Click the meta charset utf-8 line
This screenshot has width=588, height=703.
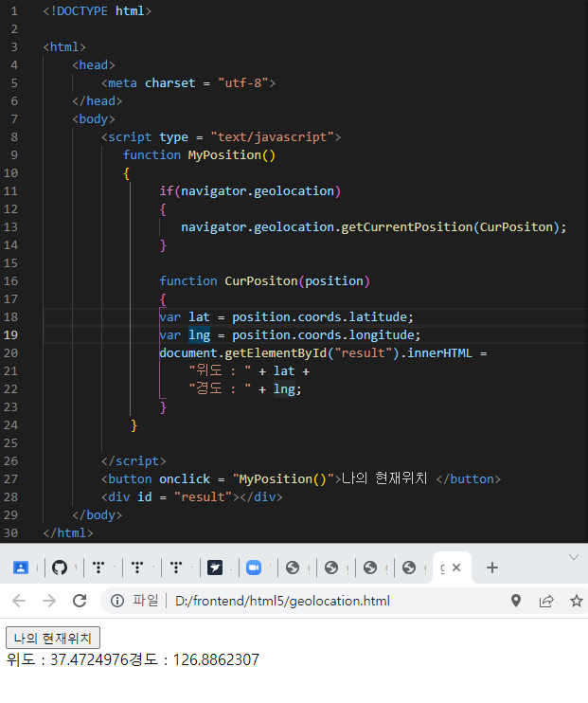click(x=188, y=83)
